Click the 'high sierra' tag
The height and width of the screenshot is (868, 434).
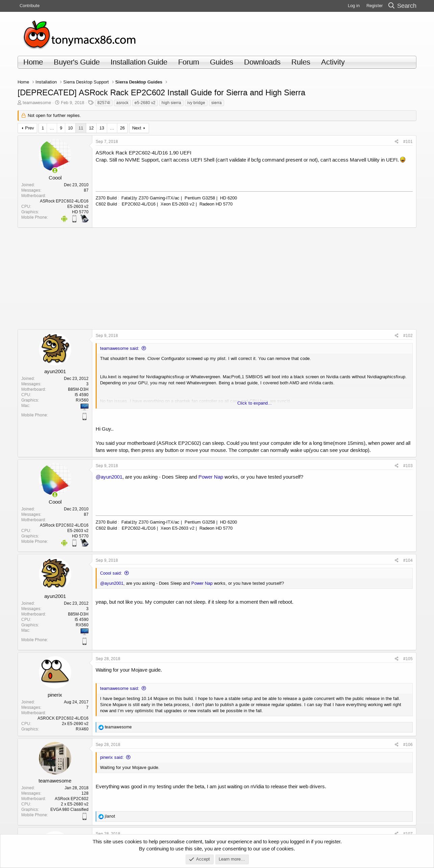pyautogui.click(x=171, y=103)
